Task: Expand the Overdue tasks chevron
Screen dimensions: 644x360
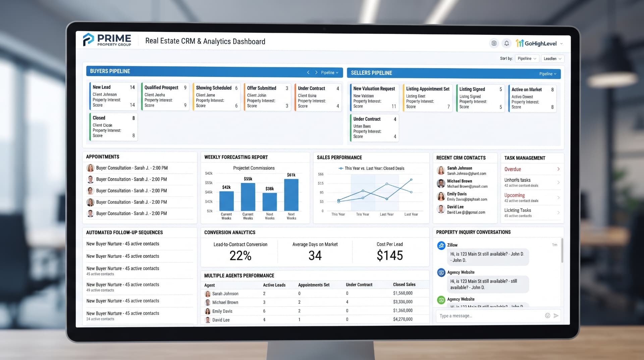Action: (x=558, y=169)
